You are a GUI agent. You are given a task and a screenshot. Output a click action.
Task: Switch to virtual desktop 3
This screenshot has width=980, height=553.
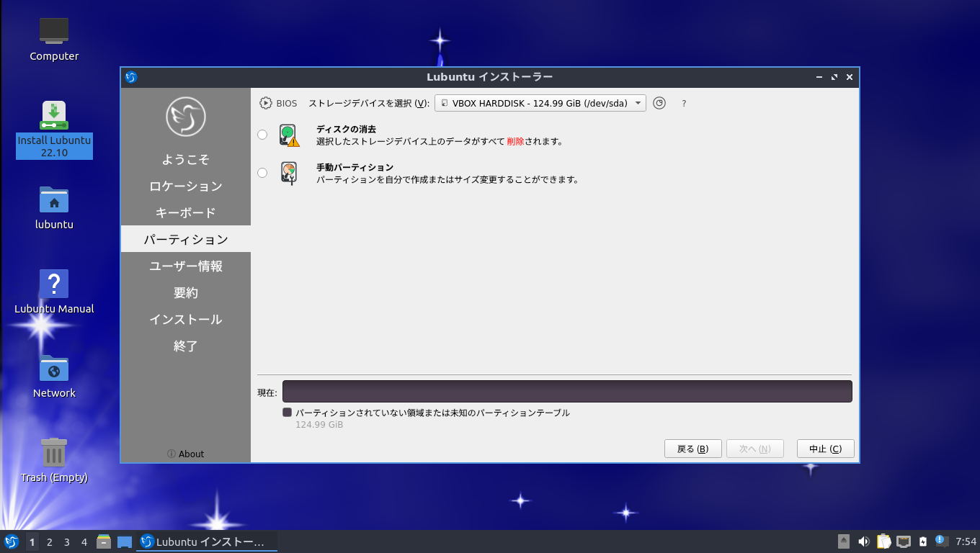(66, 542)
